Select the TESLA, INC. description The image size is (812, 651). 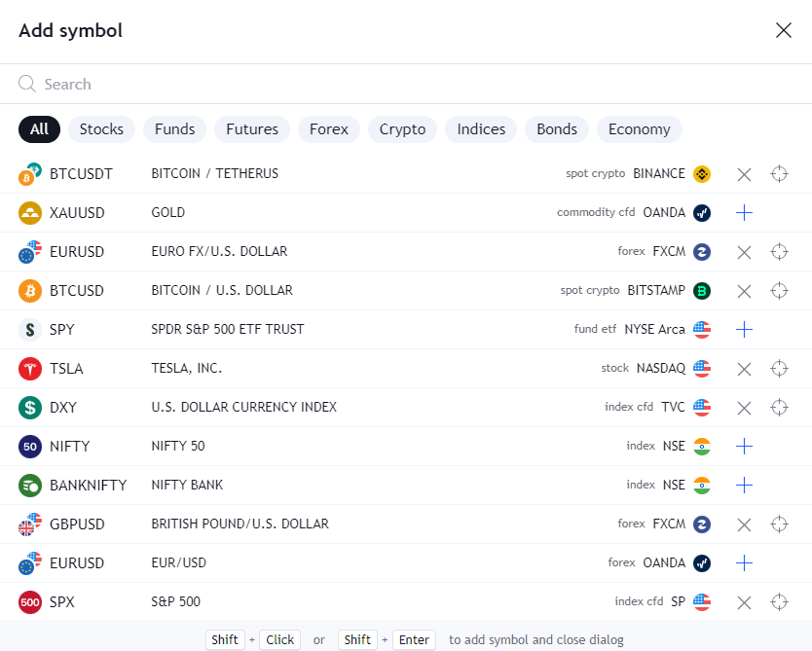(x=186, y=369)
